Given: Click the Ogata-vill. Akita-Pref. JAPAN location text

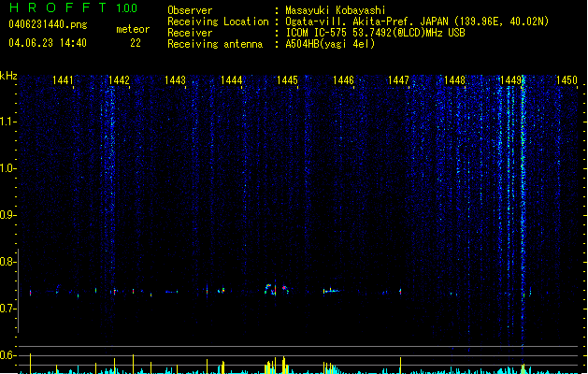Looking at the screenshot, I should coord(417,22).
